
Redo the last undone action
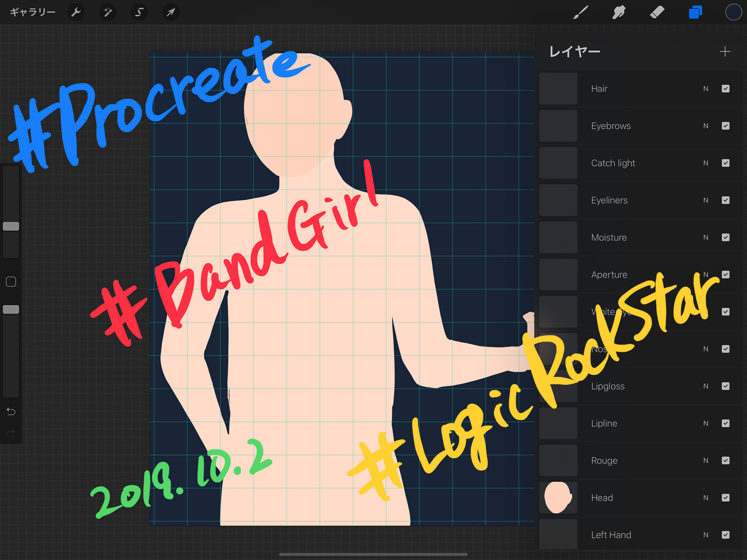(x=11, y=433)
